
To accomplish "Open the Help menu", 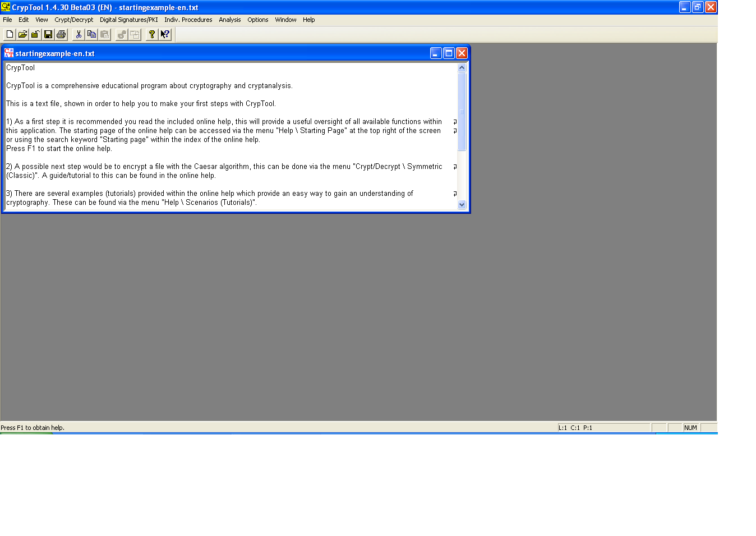I will [309, 20].
